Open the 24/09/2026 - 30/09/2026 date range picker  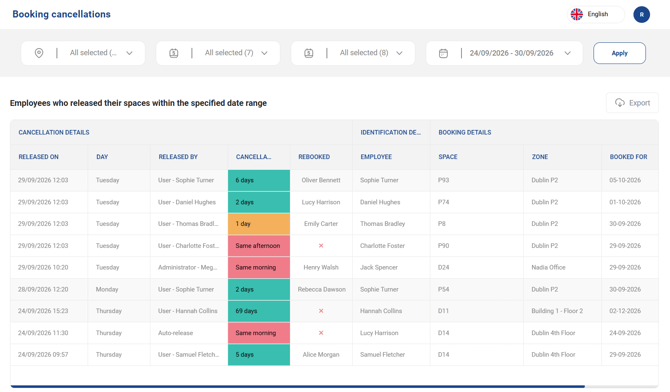tap(504, 53)
